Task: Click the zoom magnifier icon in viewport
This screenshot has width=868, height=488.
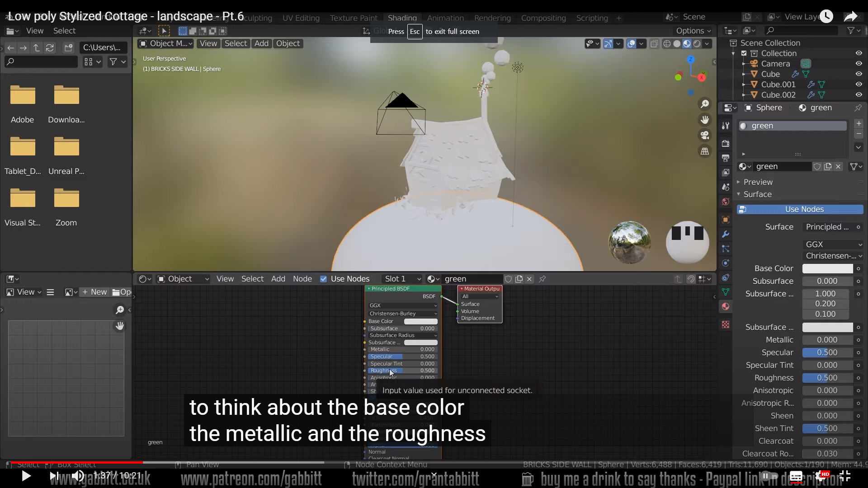Action: click(705, 104)
